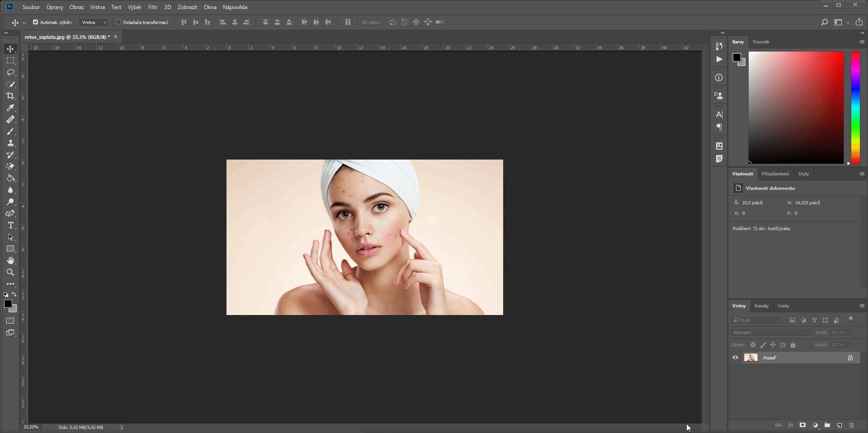The height and width of the screenshot is (433, 868).
Task: Add a layer mask from the Layers panel
Action: click(803, 425)
